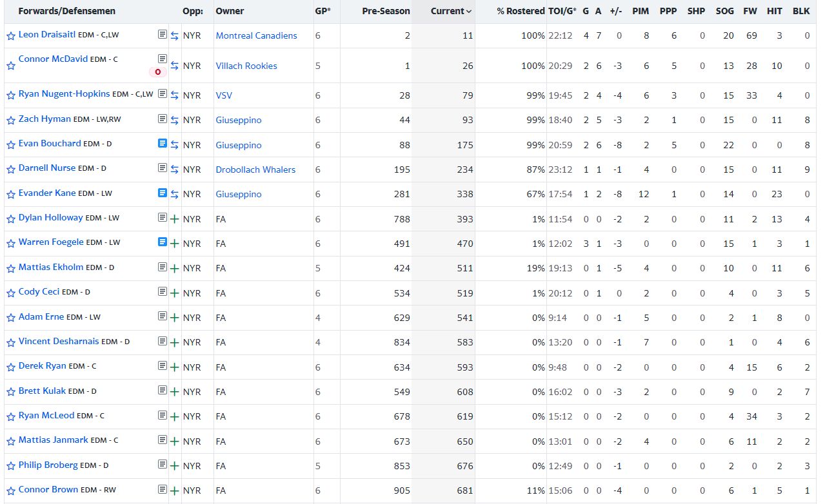Add free agent Dylan Holloway with plus icon
825x504 pixels.
pos(174,219)
